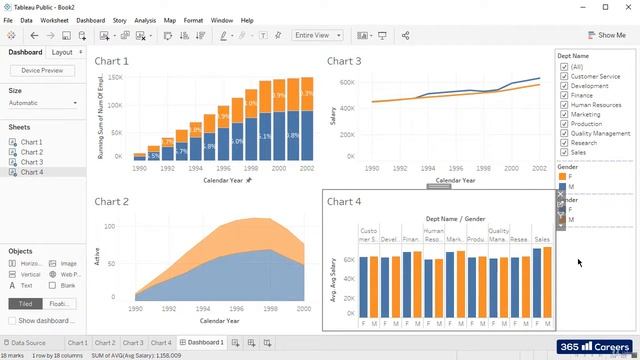640x360 pixels.
Task: Save the workbook with the disk icon
Action: pos(66,36)
